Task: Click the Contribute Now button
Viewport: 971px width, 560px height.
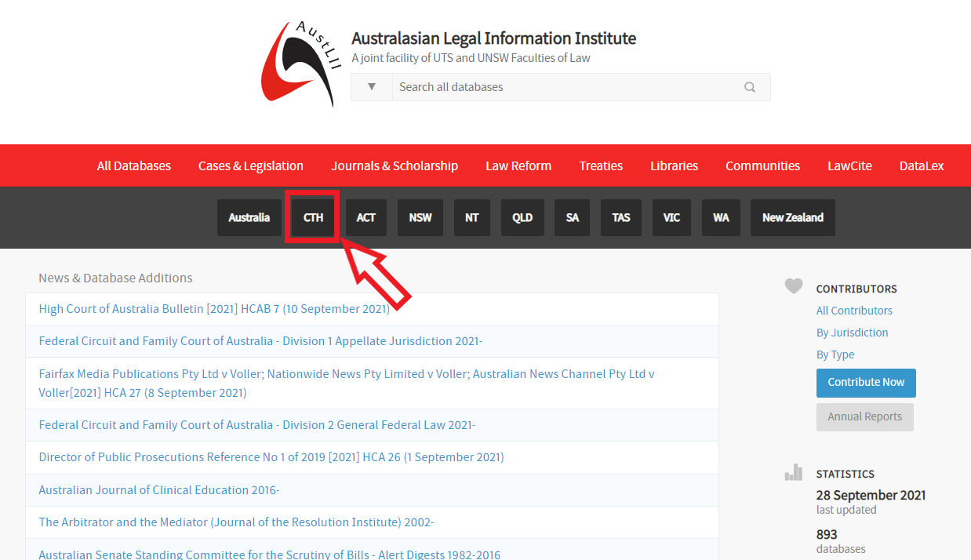Action: click(866, 383)
